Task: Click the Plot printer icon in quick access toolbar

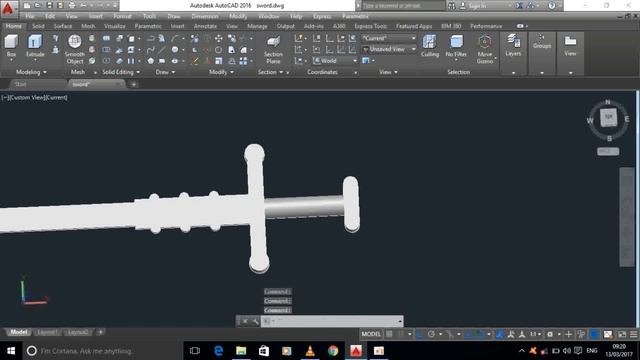Action: (x=72, y=5)
